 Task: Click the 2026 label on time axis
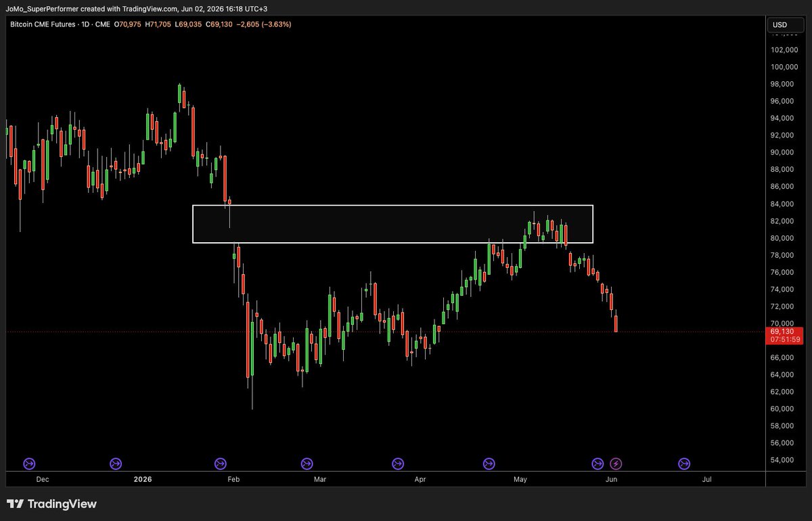point(143,479)
